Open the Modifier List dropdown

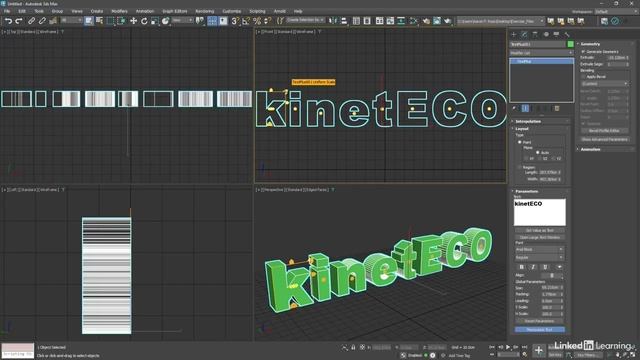[541, 53]
